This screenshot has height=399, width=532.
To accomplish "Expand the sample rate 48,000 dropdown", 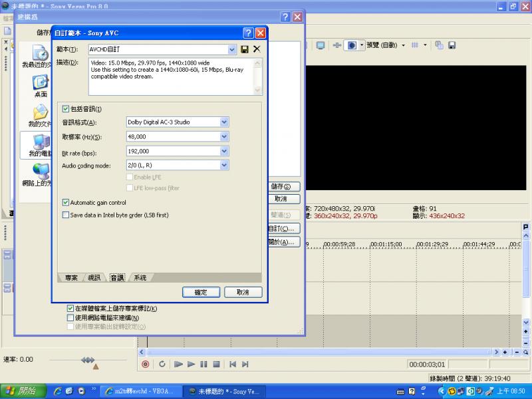I will point(224,137).
